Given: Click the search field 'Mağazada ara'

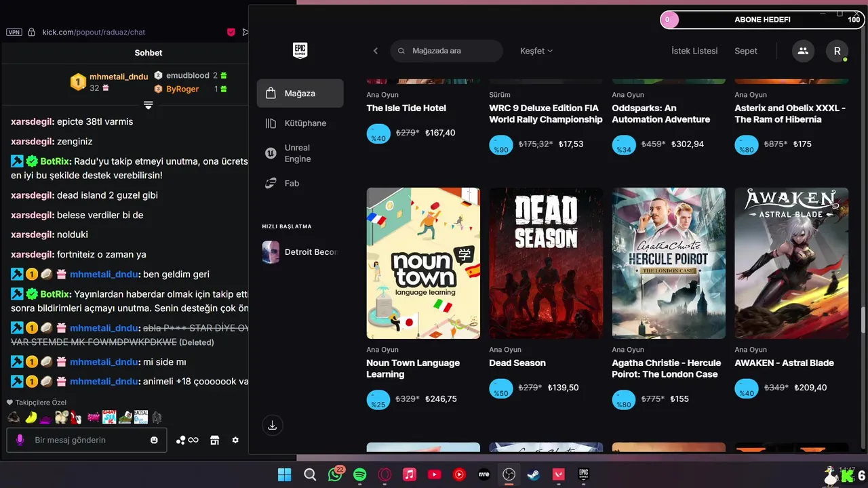Looking at the screenshot, I should click(446, 51).
